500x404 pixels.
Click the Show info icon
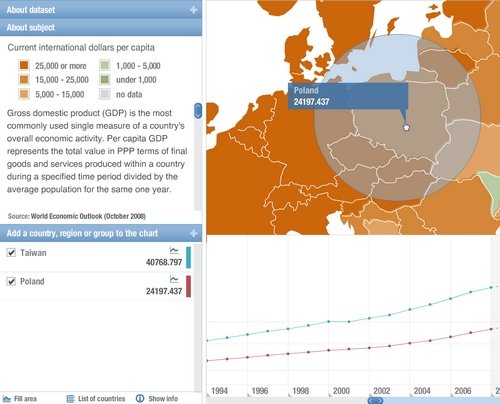(140, 398)
